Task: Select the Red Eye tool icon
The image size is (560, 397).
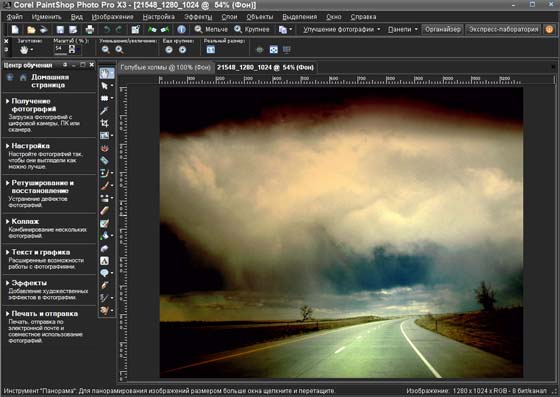Action: [x=104, y=148]
